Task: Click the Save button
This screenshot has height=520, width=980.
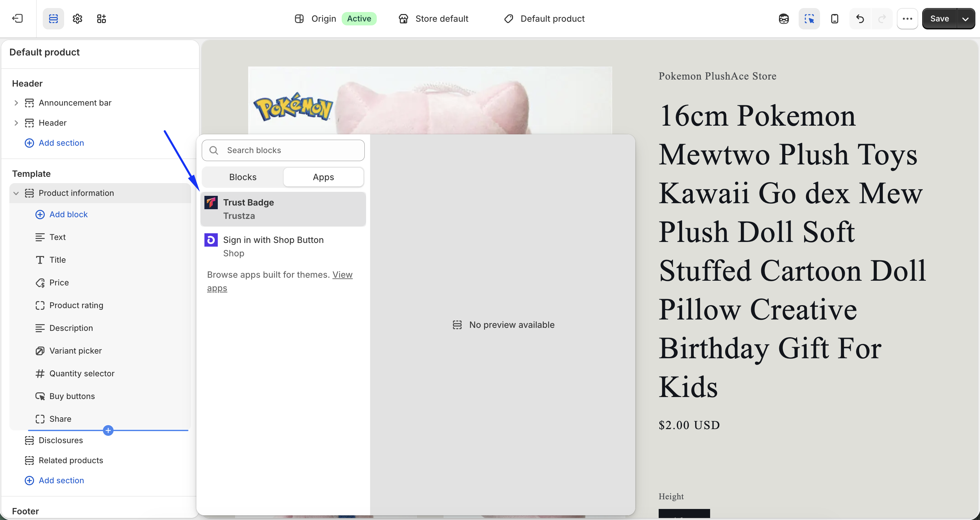Action: click(x=939, y=19)
